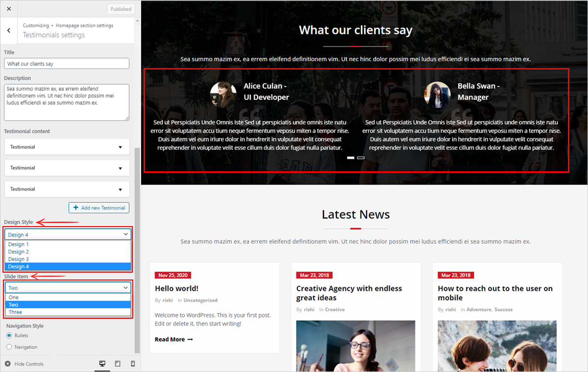Click author rishi under Creative Agency post
The image size is (588, 372).
coord(309,309)
